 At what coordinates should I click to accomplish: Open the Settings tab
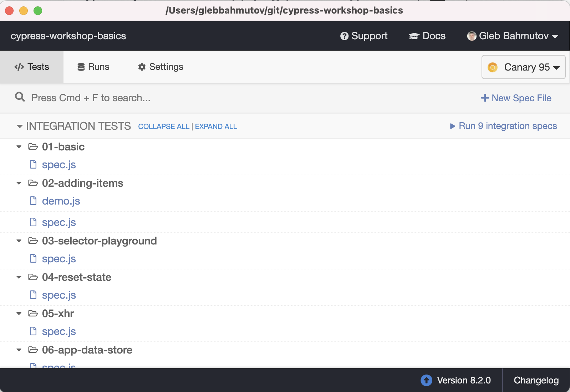[161, 67]
